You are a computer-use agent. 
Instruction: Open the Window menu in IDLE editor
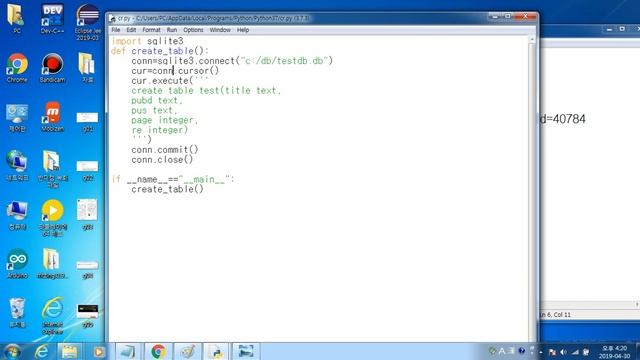[220, 30]
